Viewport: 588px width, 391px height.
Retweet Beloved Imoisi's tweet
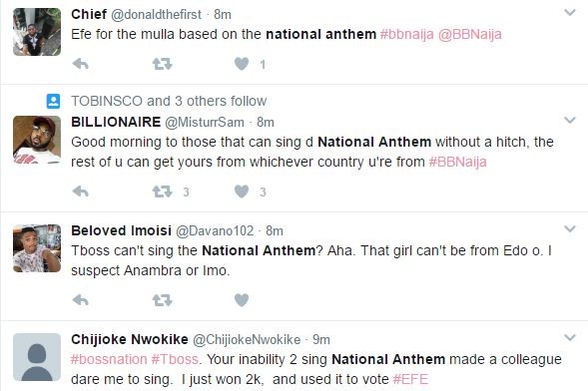162,300
